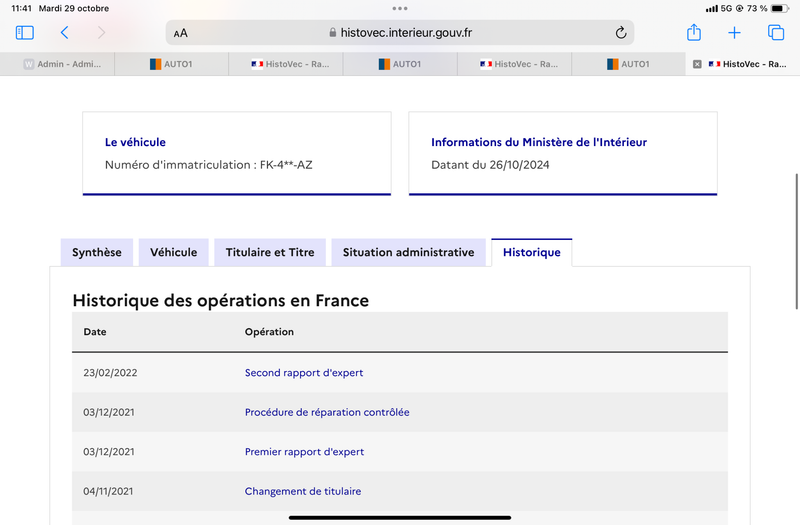Tap the clock showing 11:41
The image size is (800, 525).
point(21,8)
